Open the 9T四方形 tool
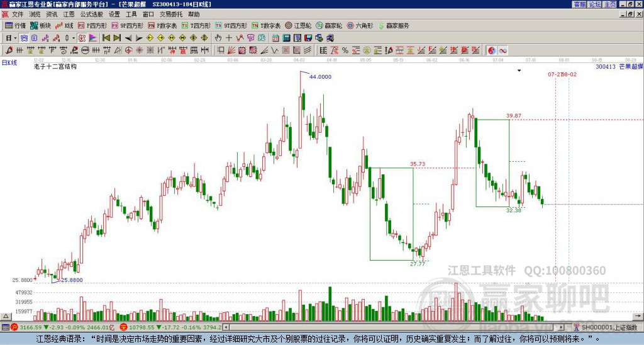Image resolution: width=644 pixels, height=345 pixels. click(231, 25)
